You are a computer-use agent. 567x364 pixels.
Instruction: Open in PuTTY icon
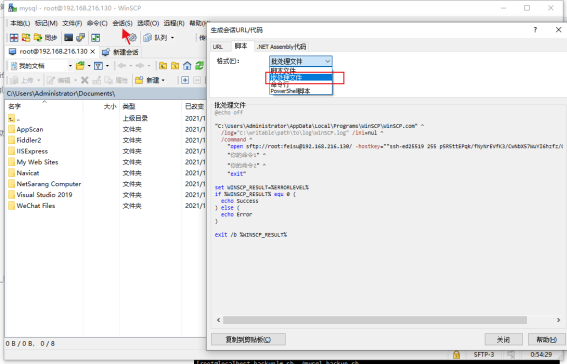point(80,38)
